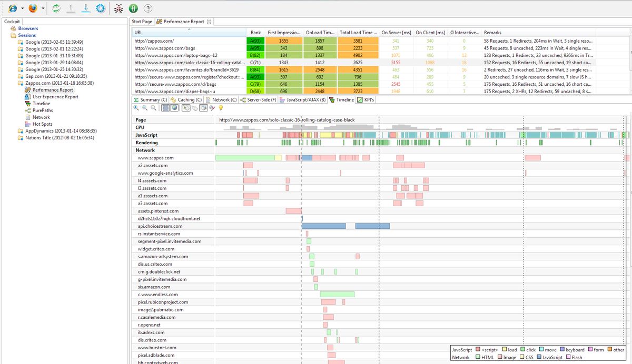632x364 pixels.
Task: Click the zoom in magnifier icon
Action: click(x=136, y=108)
